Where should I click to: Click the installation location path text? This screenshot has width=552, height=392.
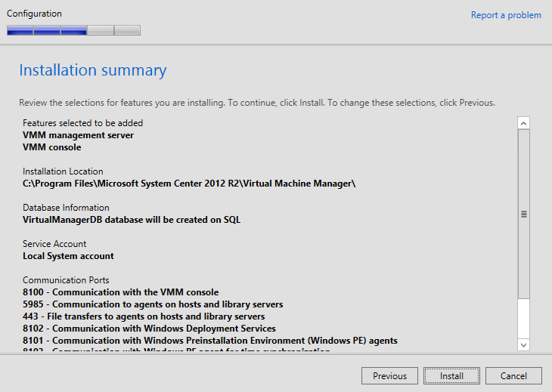point(189,184)
